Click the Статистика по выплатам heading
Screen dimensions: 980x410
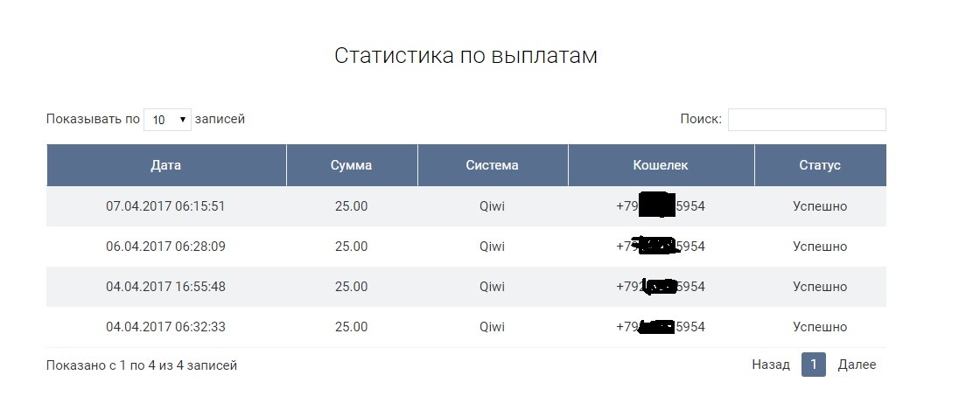pos(465,56)
